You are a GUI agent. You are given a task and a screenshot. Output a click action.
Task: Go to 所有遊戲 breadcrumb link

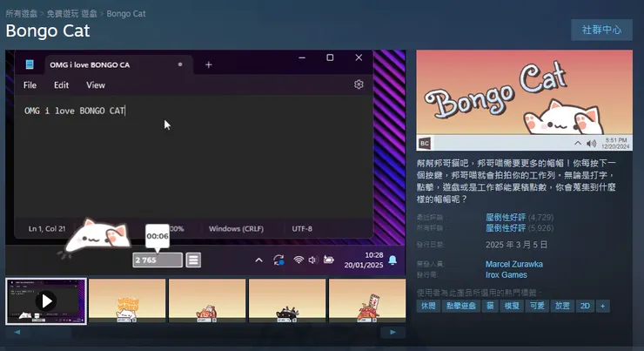pos(22,14)
